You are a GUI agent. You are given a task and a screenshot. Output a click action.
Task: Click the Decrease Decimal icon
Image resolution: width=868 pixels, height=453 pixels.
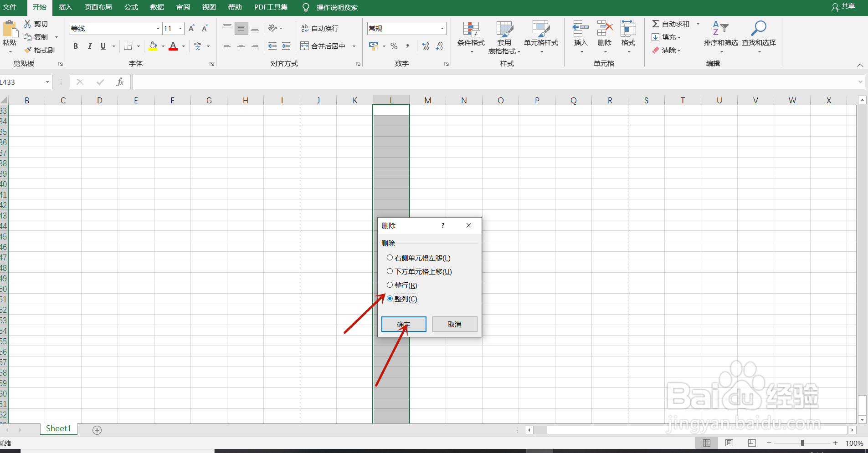(x=439, y=46)
